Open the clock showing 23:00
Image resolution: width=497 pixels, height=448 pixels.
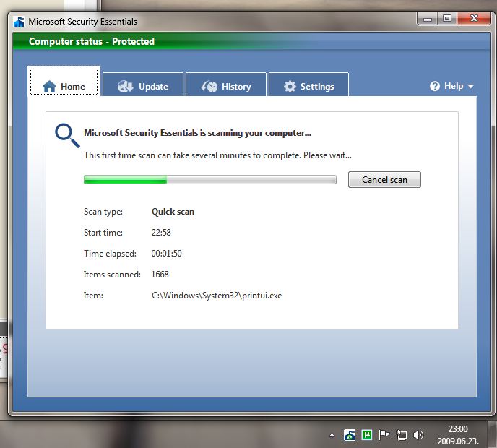click(x=458, y=435)
